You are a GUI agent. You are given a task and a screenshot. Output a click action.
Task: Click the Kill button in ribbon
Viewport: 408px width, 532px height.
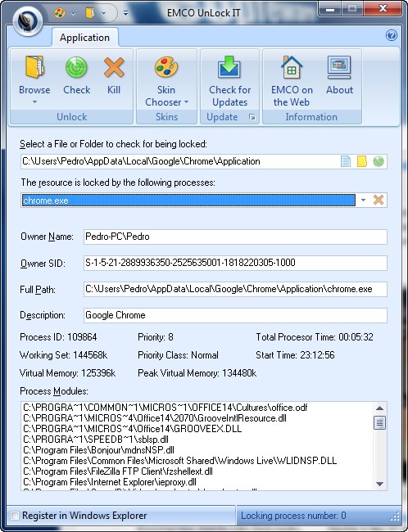click(114, 77)
